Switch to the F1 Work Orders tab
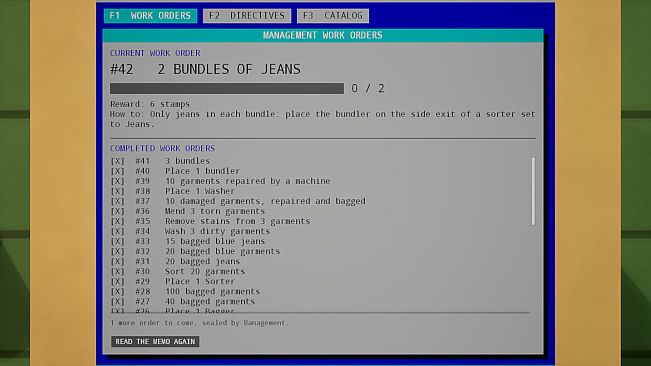The width and height of the screenshot is (651, 366). click(150, 16)
